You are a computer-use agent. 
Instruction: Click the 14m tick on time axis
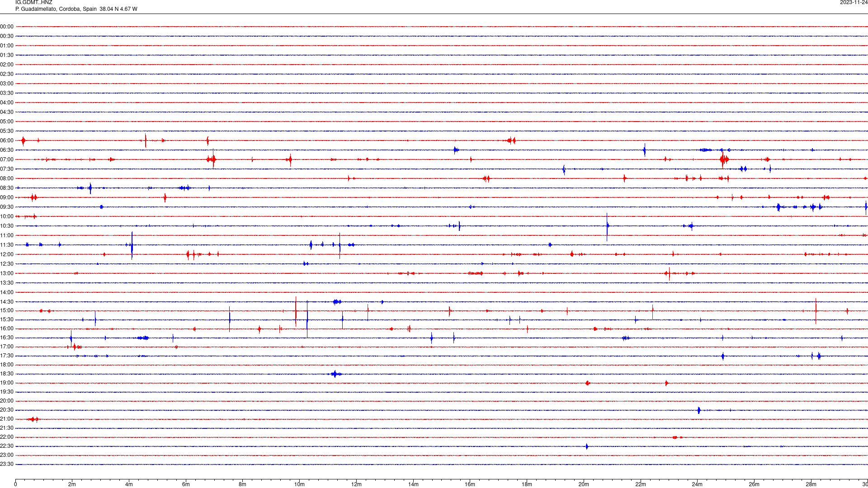point(413,484)
